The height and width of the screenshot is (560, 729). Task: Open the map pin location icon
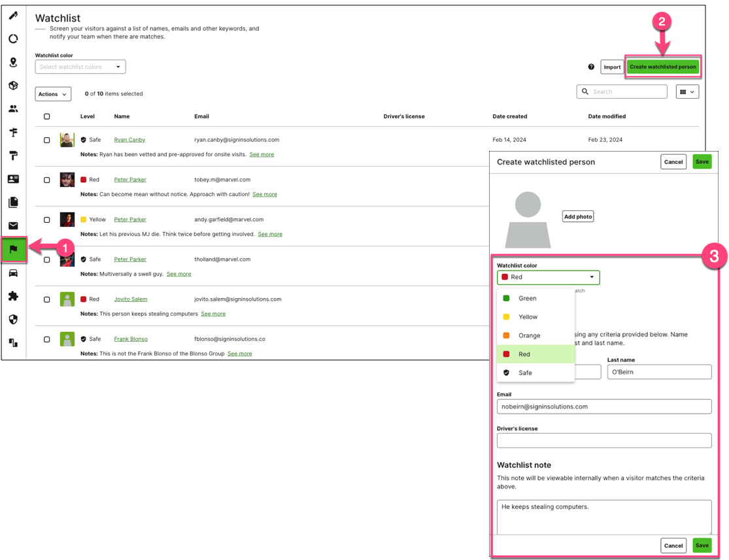(x=13, y=62)
